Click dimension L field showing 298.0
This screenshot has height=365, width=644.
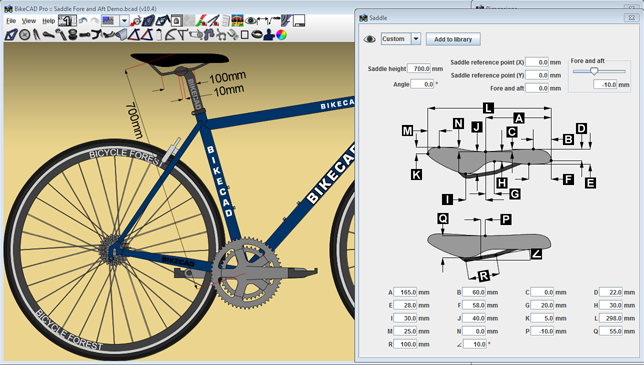[x=611, y=318]
